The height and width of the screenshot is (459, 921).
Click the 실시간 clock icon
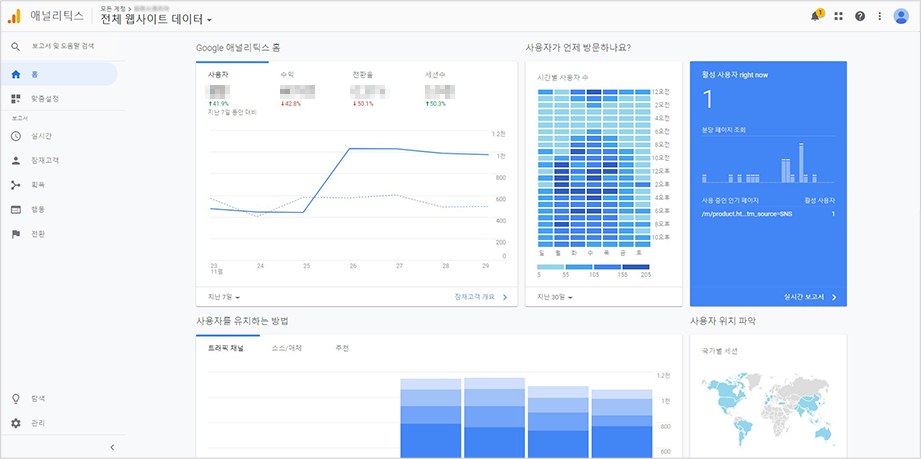pos(16,136)
